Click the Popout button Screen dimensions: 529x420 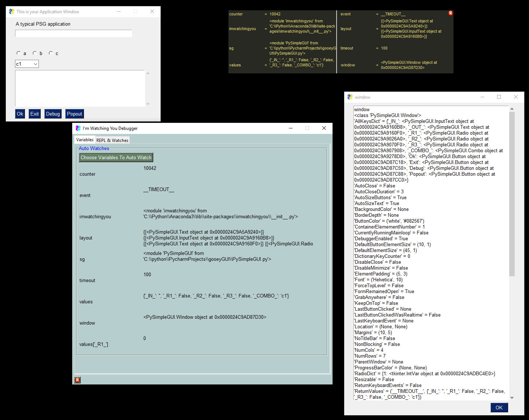pos(74,114)
